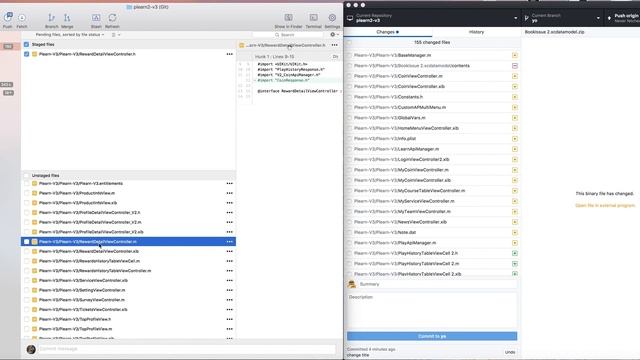The image size is (640, 360).
Task: Select RewardDetailViewController.xib in unstaged list
Action: coord(128,251)
